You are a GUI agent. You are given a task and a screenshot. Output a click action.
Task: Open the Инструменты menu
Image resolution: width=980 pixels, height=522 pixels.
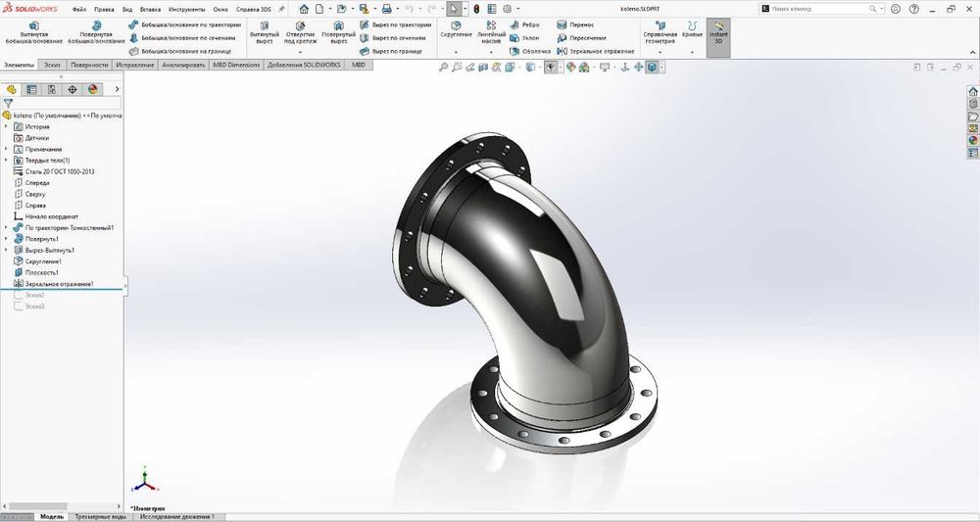(187, 10)
